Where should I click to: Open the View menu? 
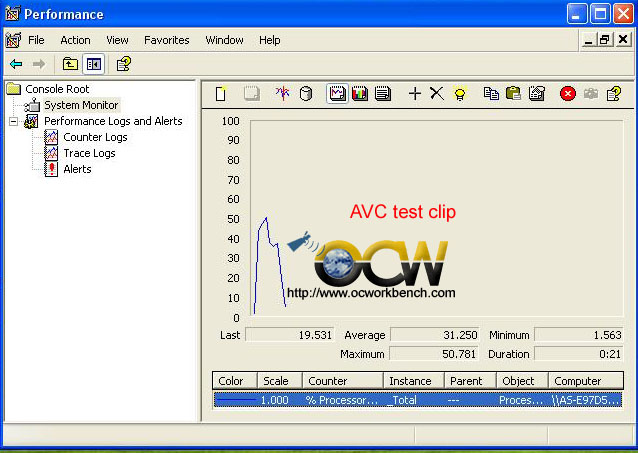[117, 40]
